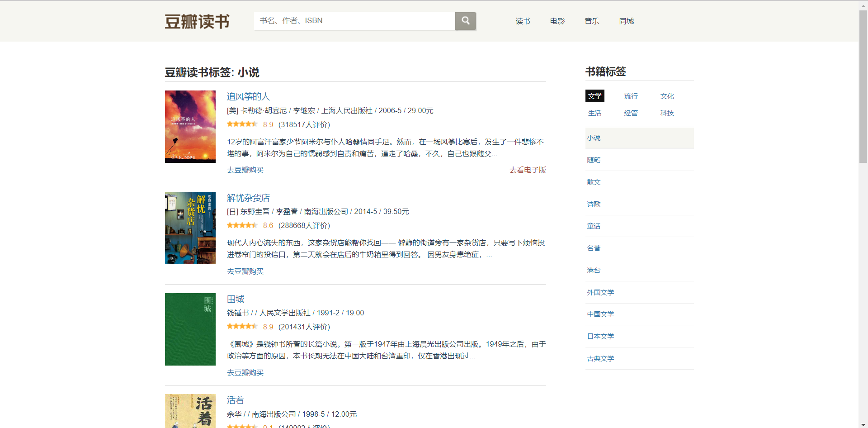Select the 文学 tag category tab

(x=595, y=96)
